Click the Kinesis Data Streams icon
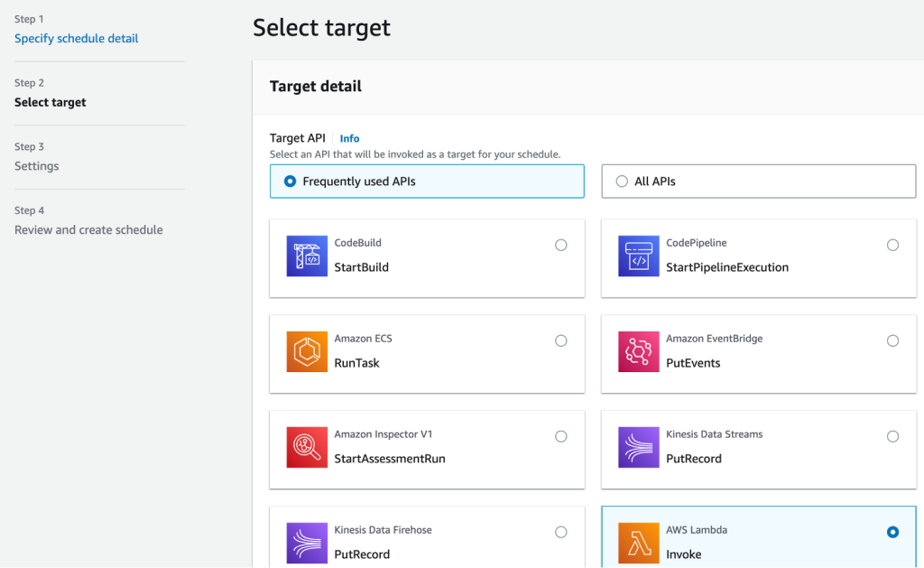Viewport: 924px width, 568px height. pos(639,448)
